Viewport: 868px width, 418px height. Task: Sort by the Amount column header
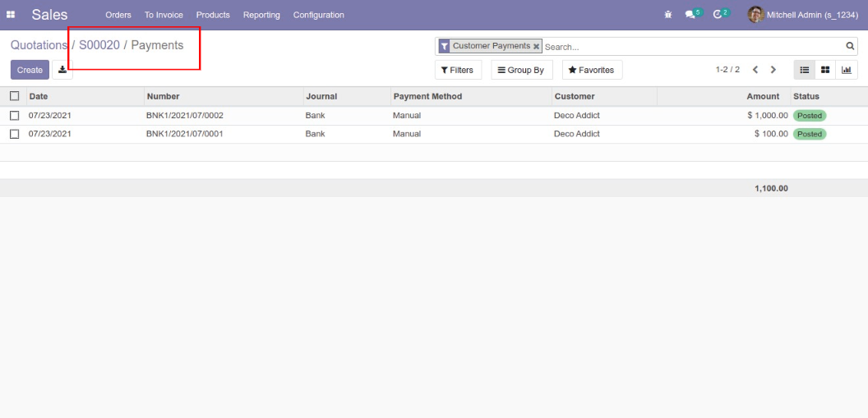pyautogui.click(x=724, y=96)
